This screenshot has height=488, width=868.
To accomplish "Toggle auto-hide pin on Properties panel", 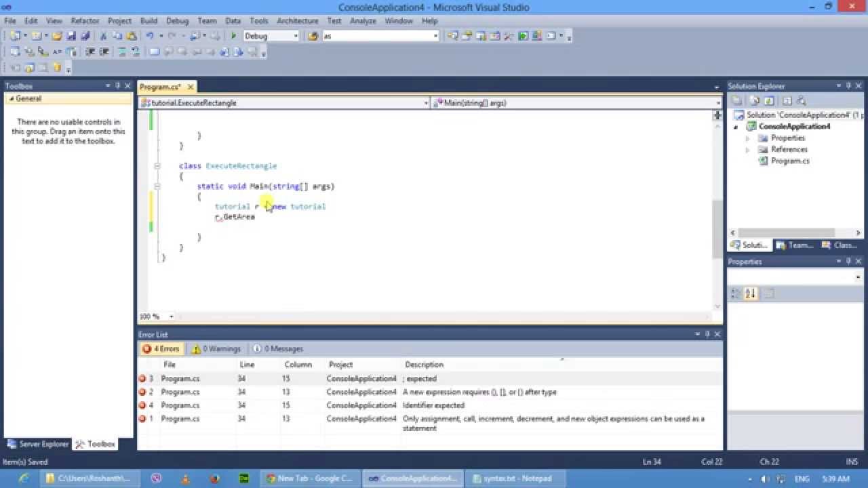I will click(849, 261).
